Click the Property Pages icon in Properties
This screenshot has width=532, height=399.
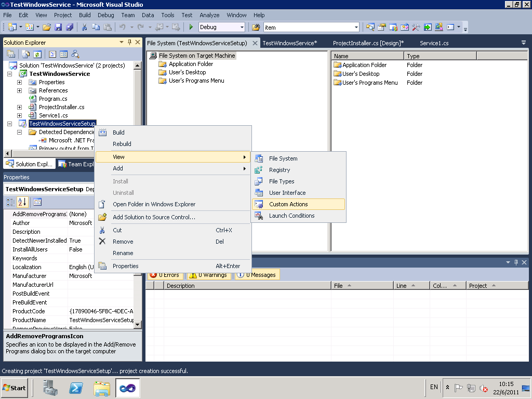tap(37, 202)
